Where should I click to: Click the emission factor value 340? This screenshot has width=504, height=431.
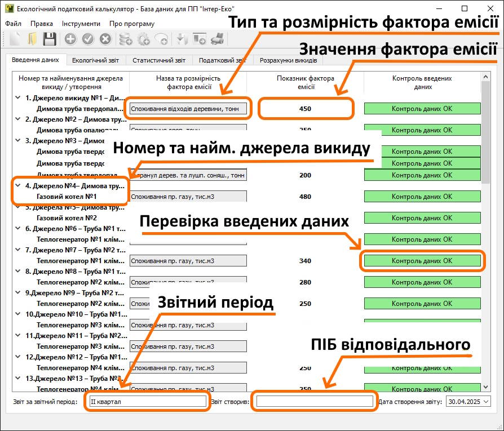[305, 261]
